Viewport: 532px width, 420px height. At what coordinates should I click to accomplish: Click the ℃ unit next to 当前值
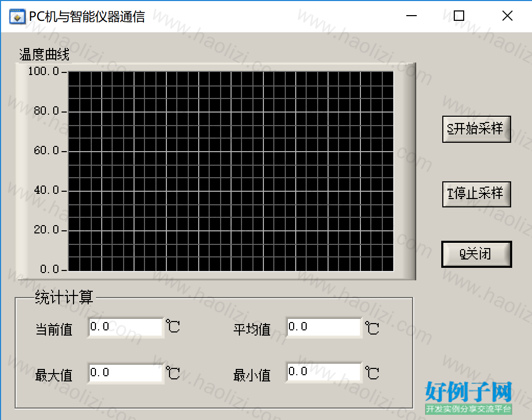coord(173,326)
